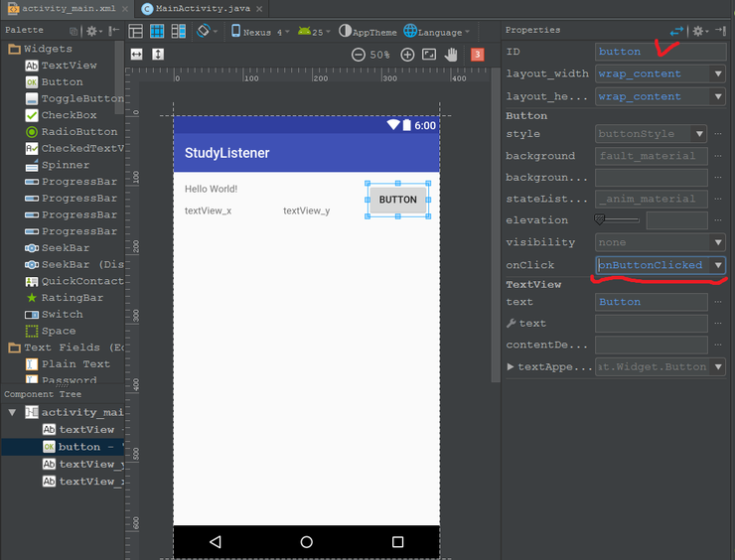Click the zoom out minus icon
The width and height of the screenshot is (735, 560).
359,55
